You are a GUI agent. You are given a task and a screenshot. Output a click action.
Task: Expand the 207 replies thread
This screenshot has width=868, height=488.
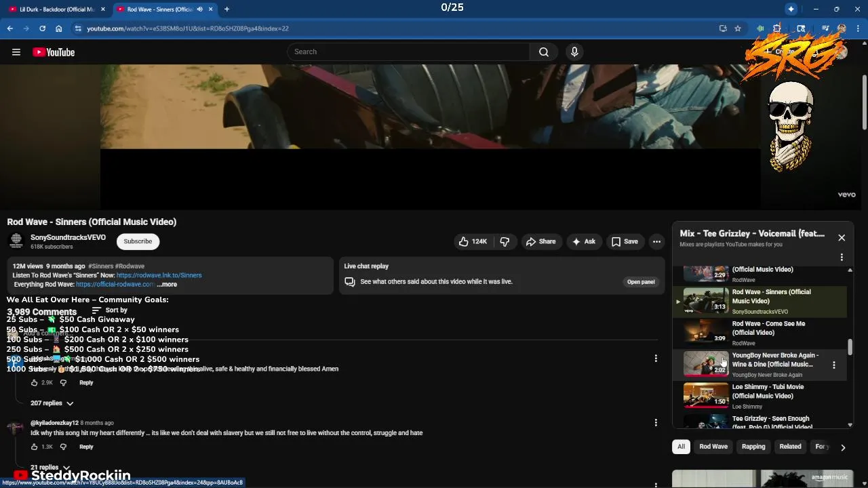pos(52,403)
